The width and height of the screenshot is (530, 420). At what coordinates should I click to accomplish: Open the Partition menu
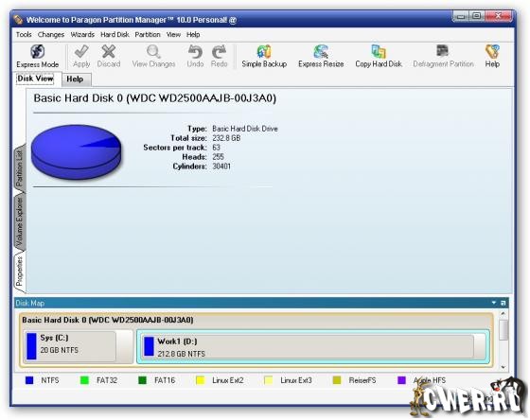[x=148, y=34]
